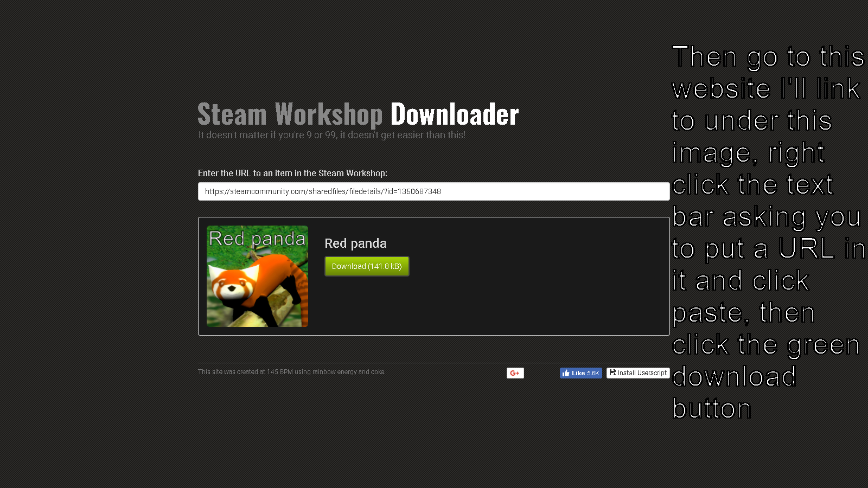Click the green Download (141.8 kB) button
The image size is (868, 488).
pos(367,266)
